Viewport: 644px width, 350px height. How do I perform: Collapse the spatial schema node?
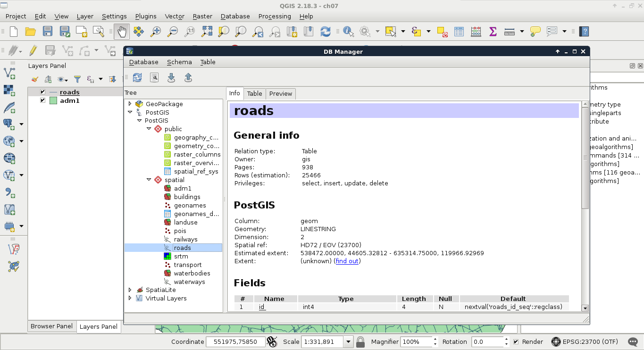pos(149,180)
